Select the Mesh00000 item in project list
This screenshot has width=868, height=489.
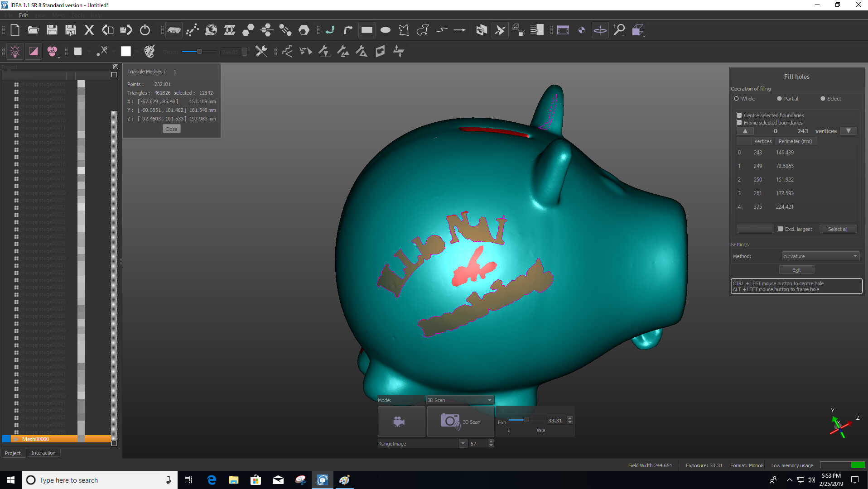[x=57, y=439]
